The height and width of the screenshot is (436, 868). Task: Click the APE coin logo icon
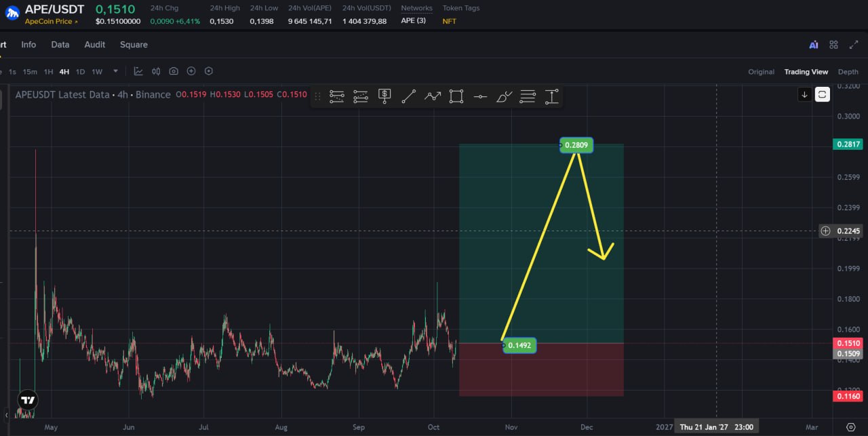click(12, 12)
